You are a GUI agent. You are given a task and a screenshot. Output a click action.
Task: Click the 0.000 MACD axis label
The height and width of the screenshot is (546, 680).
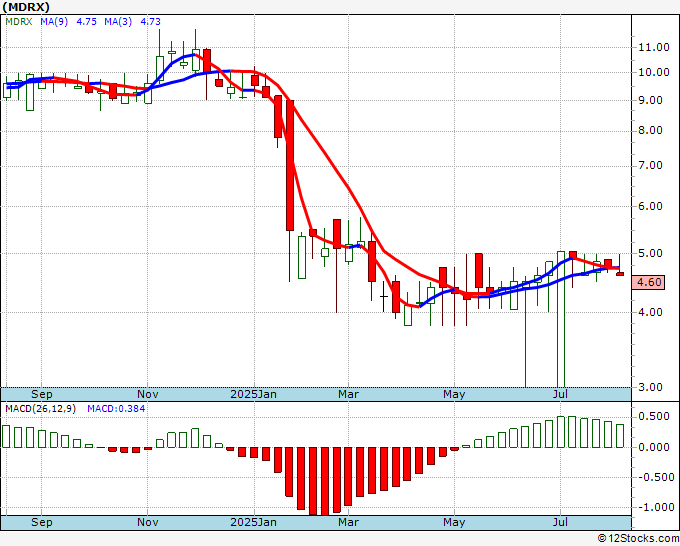[654, 447]
